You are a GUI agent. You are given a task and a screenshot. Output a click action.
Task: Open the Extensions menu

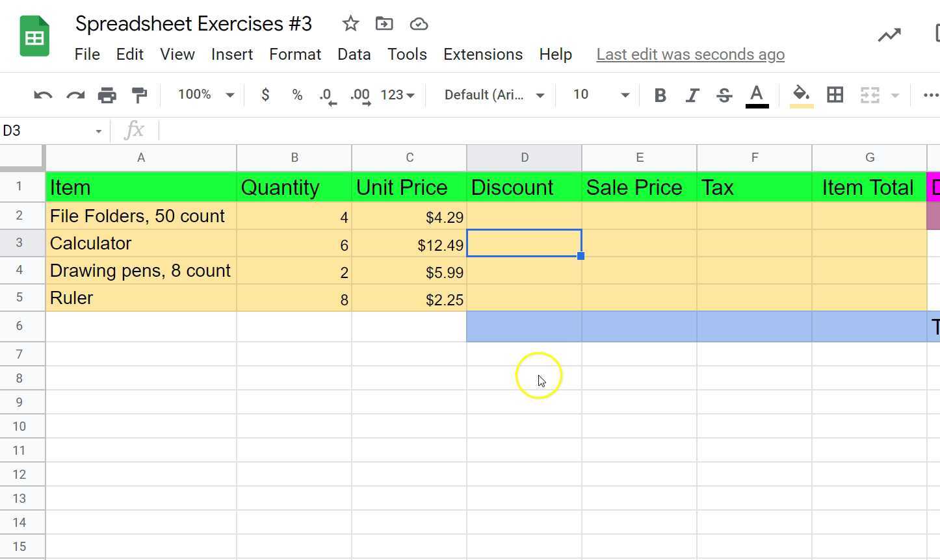482,55
